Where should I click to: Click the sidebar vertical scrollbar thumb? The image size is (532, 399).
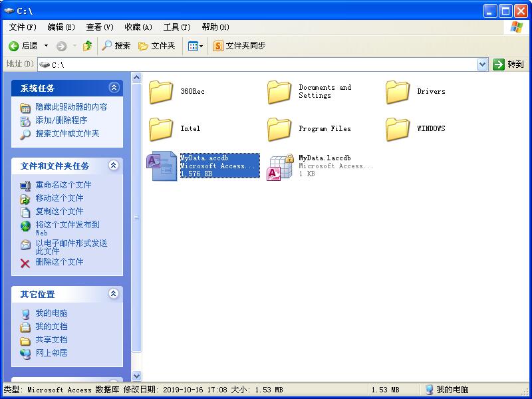136,217
